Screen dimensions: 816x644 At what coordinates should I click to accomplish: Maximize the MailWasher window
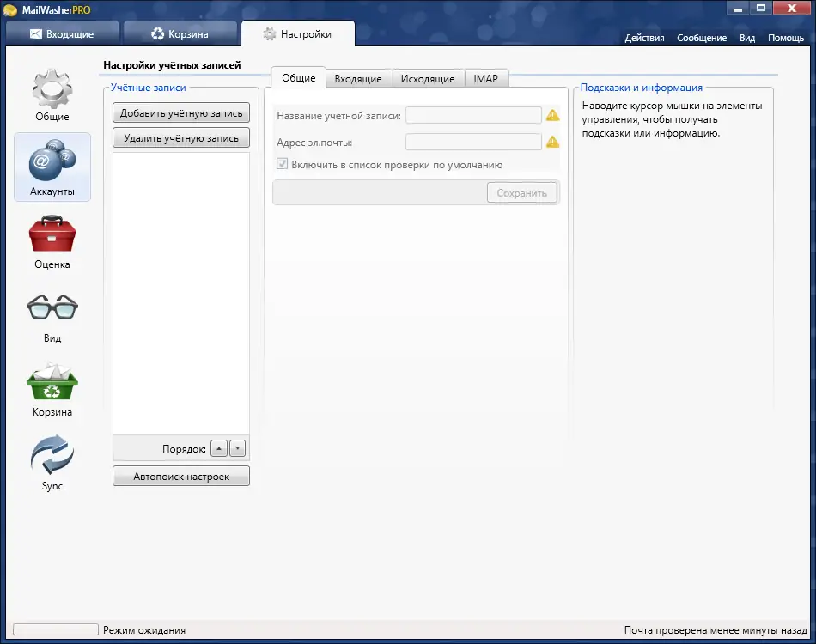761,8
